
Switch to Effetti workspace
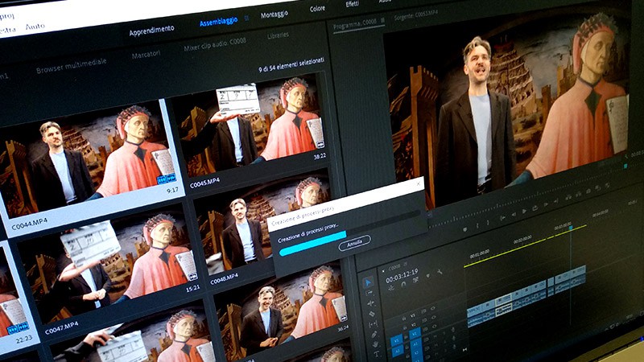coord(352,4)
